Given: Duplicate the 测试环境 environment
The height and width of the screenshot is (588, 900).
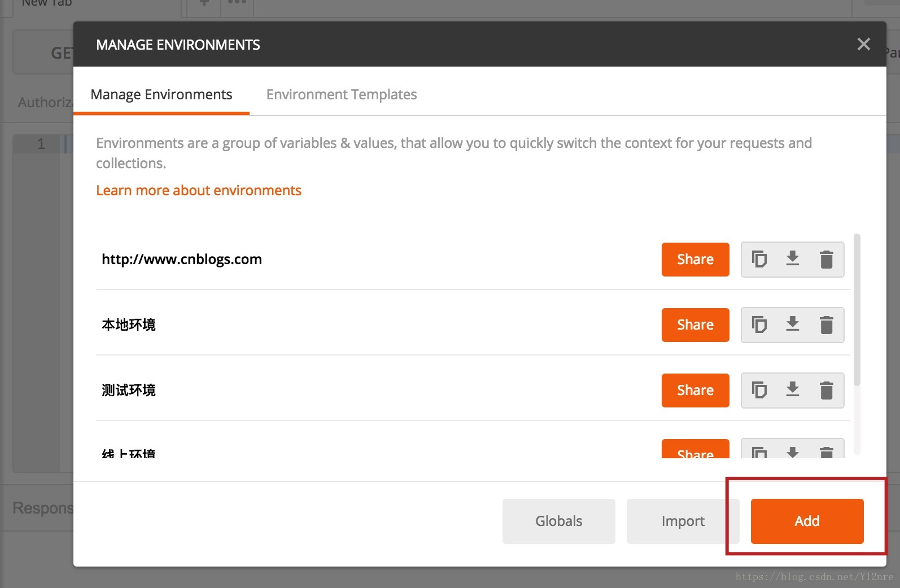Looking at the screenshot, I should 759,390.
